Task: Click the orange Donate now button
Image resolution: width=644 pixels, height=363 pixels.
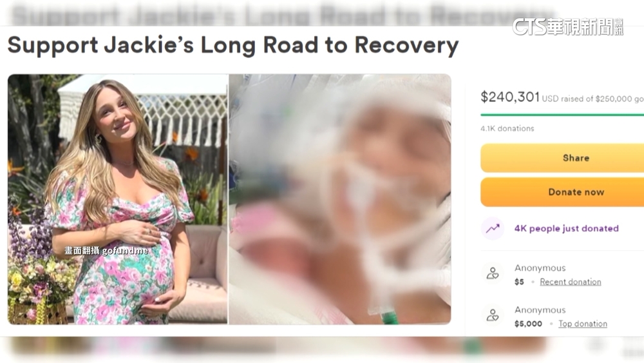Action: (562, 192)
